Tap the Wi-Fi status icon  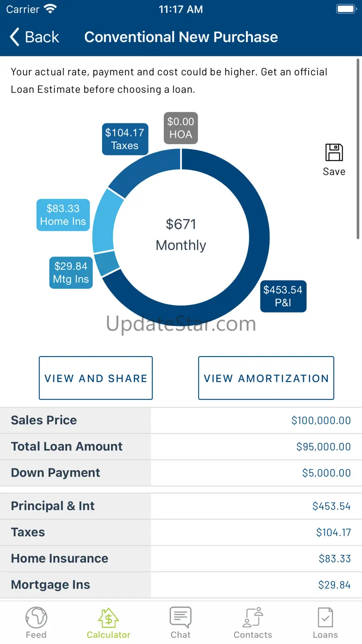[x=50, y=9]
